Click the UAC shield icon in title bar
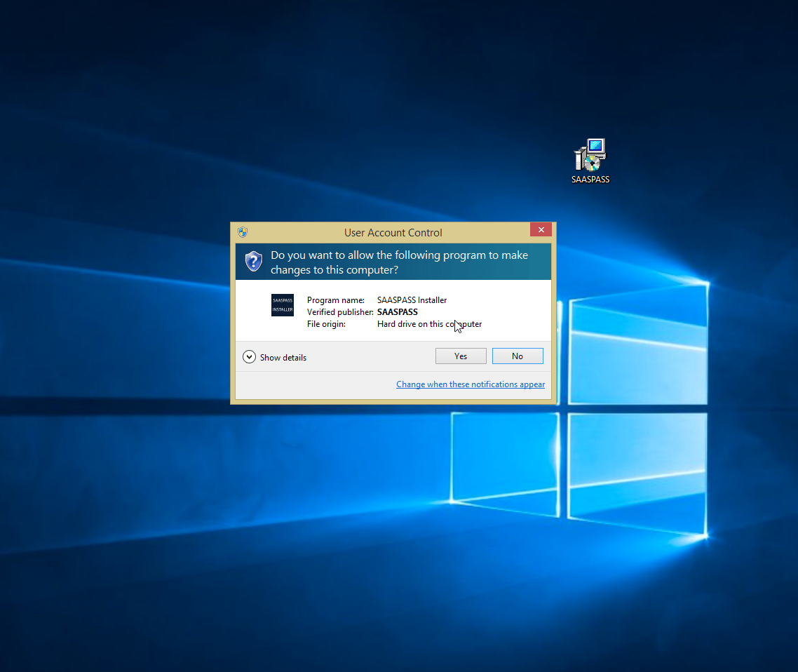 pos(243,232)
